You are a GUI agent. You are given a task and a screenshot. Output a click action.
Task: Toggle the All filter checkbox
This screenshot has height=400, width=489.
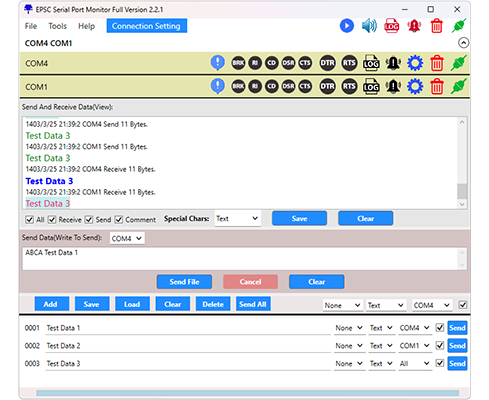[30, 219]
